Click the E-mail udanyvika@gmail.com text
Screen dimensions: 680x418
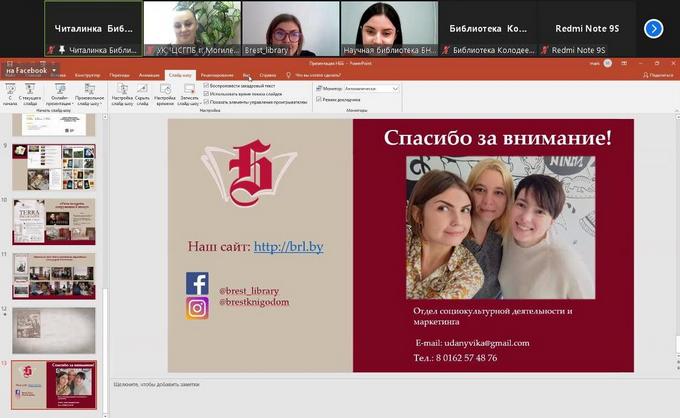click(472, 343)
